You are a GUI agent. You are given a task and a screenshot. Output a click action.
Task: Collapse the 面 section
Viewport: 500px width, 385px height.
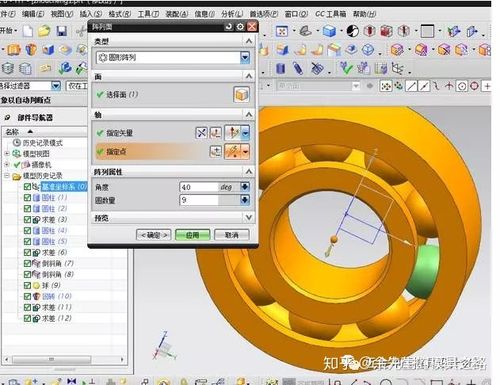click(249, 76)
